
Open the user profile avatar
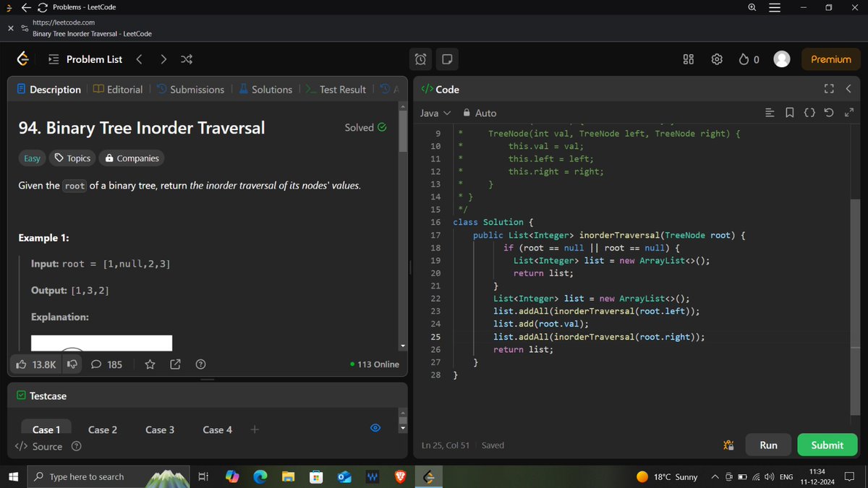pyautogui.click(x=782, y=59)
